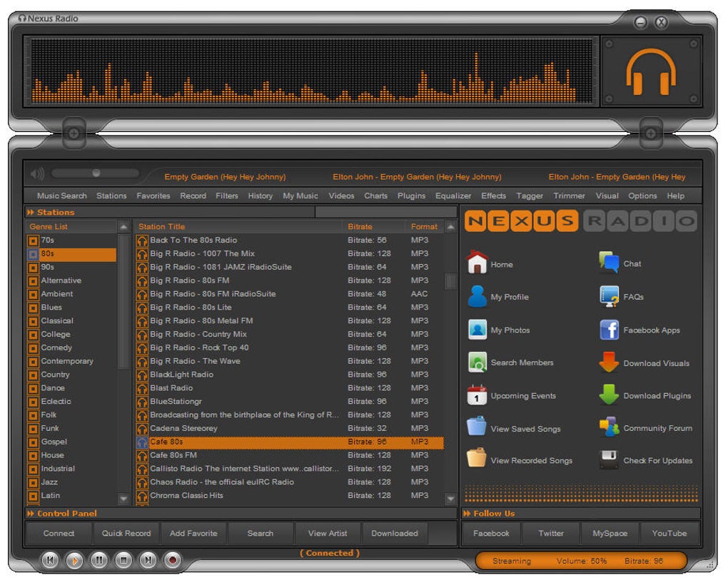Open the FAQs monitor icon
This screenshot has height=585, width=728.
point(609,297)
